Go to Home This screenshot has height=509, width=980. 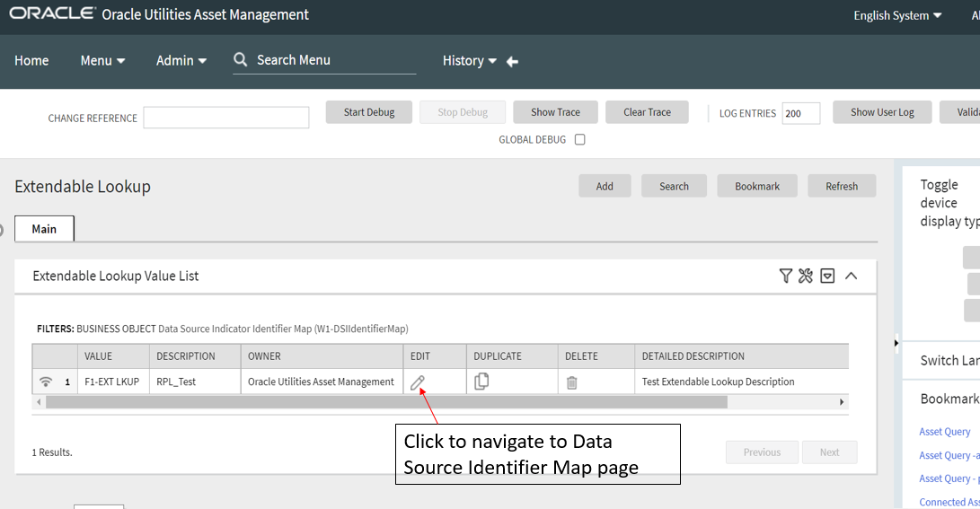[31, 60]
